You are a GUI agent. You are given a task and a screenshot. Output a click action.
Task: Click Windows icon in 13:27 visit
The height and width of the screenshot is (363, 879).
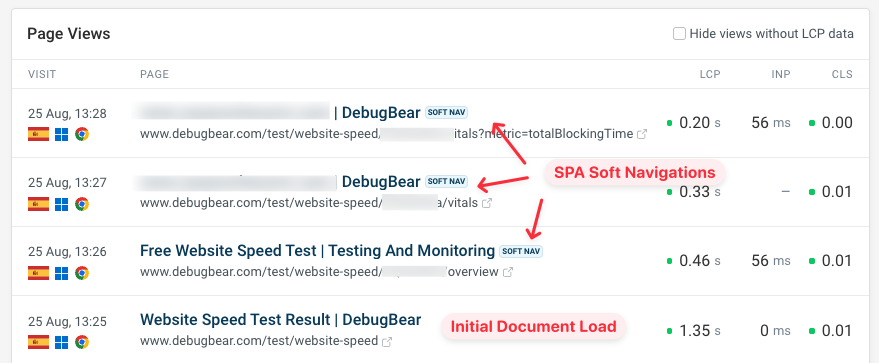(62, 204)
